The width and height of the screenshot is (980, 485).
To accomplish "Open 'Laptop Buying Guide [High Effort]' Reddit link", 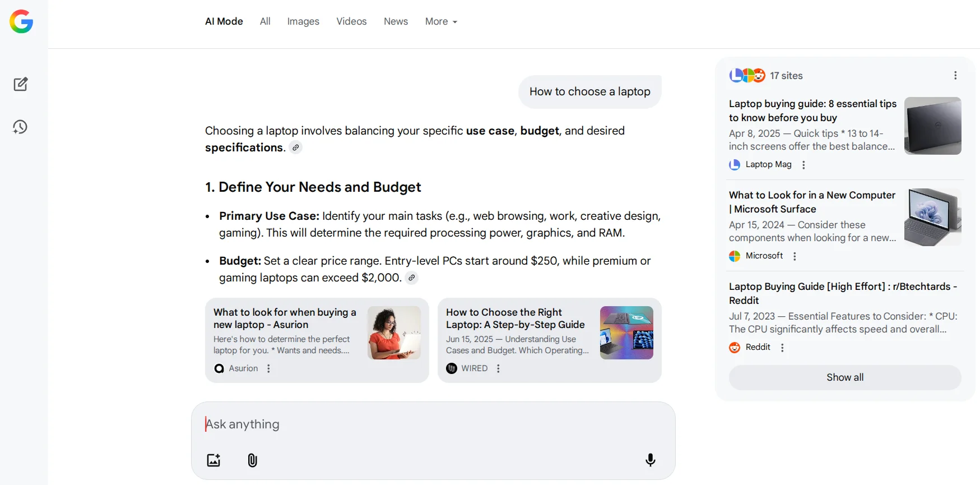I will point(843,293).
